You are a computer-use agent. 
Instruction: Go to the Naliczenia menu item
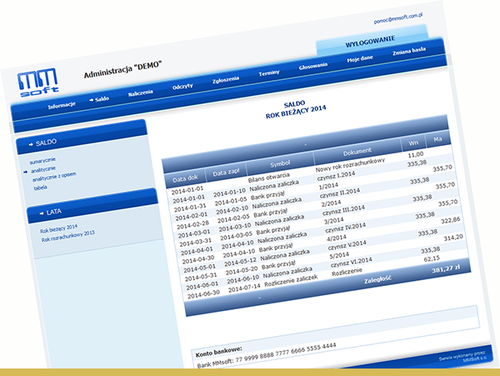140,93
